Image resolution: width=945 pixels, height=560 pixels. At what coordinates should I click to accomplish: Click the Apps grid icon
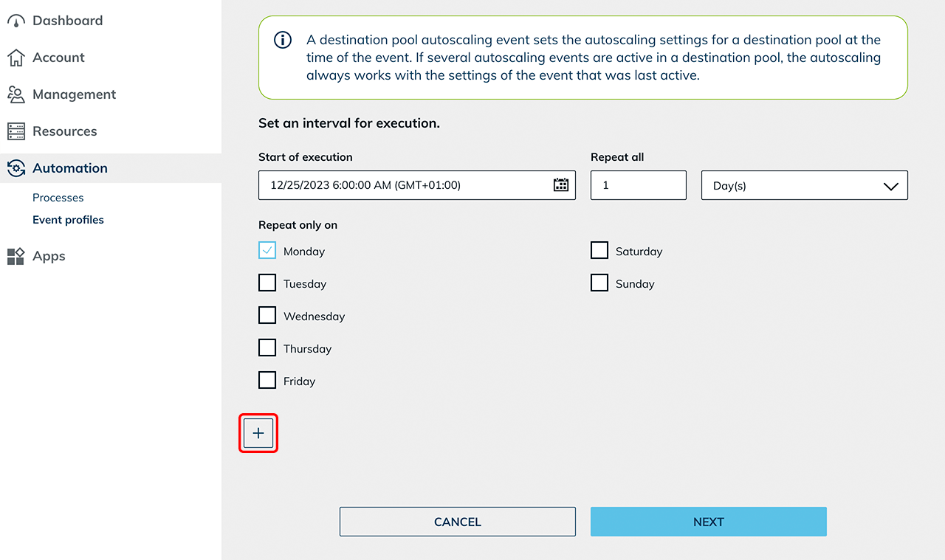(x=16, y=256)
